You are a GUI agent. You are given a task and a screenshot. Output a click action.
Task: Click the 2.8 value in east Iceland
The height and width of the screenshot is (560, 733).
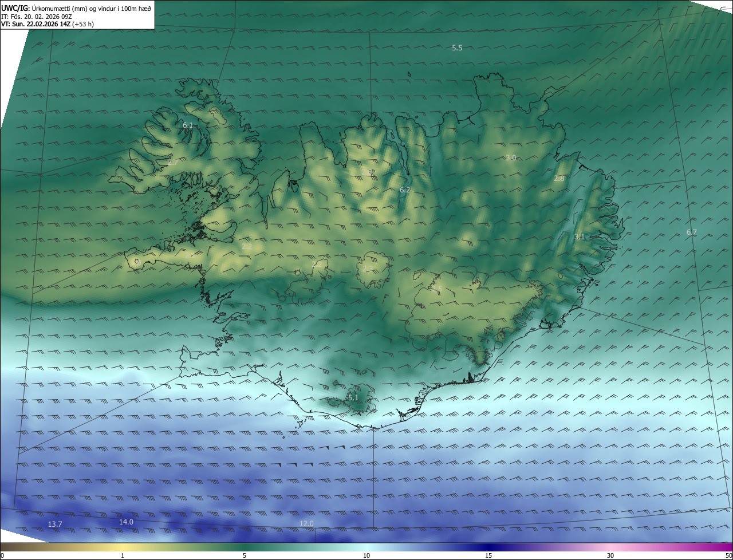[559, 179]
